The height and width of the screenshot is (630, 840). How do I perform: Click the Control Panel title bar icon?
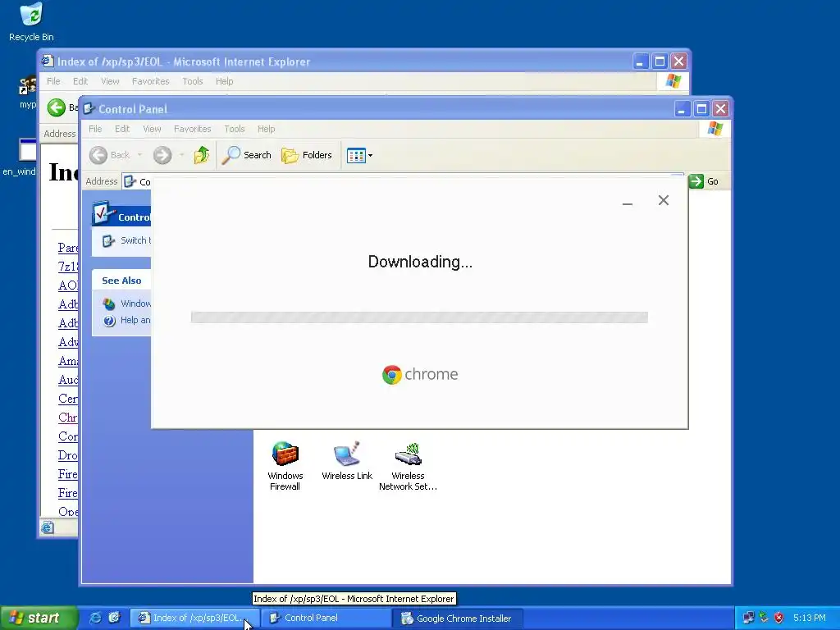[89, 109]
